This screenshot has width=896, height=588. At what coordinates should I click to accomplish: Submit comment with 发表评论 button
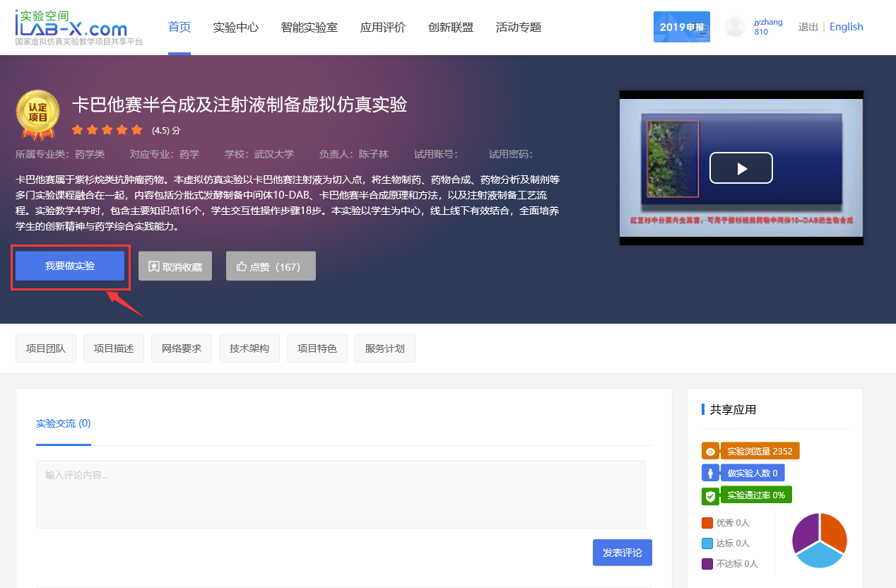click(x=622, y=553)
